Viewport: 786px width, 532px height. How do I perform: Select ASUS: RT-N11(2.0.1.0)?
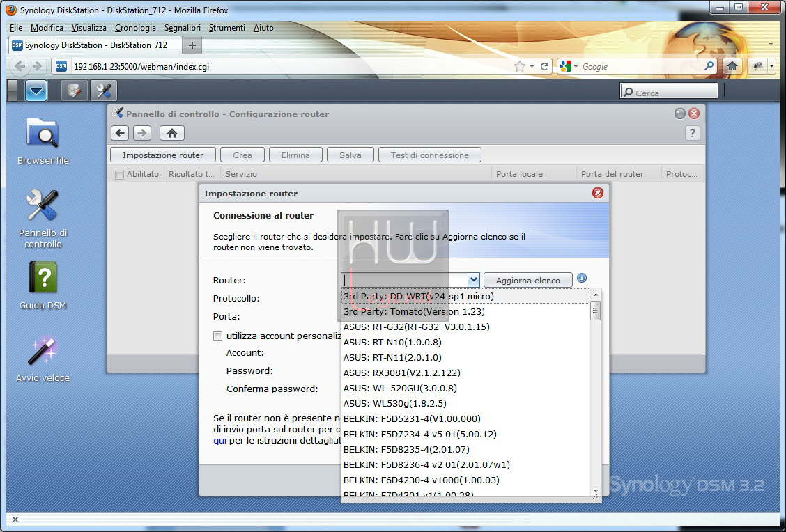point(465,358)
